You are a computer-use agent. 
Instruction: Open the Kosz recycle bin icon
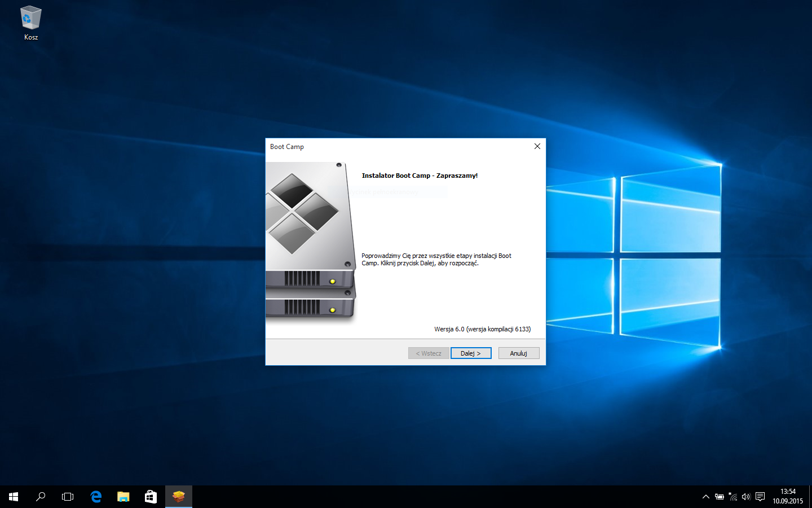(x=30, y=23)
